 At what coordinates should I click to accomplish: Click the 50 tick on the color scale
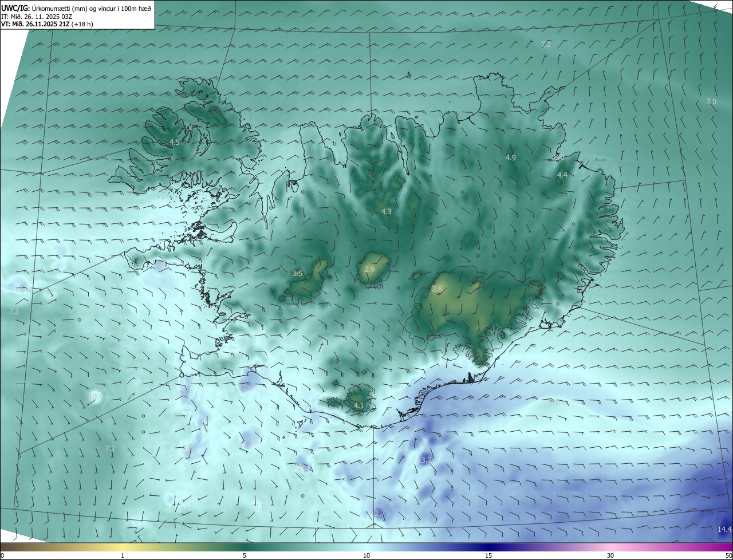728,555
